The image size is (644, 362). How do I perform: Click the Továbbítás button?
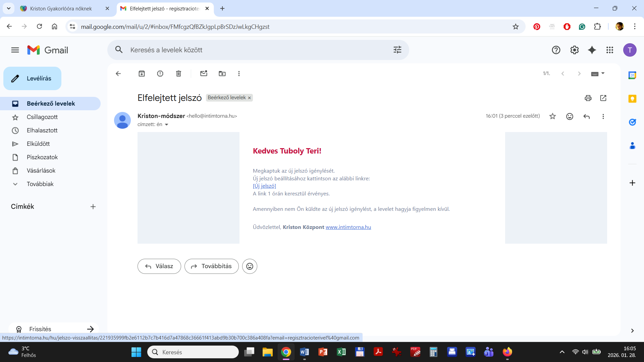click(211, 266)
